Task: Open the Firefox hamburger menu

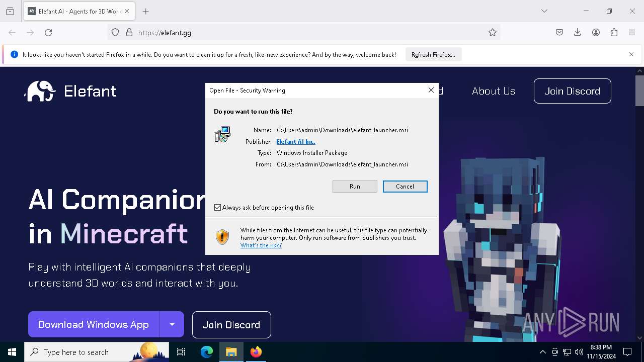Action: [632, 33]
